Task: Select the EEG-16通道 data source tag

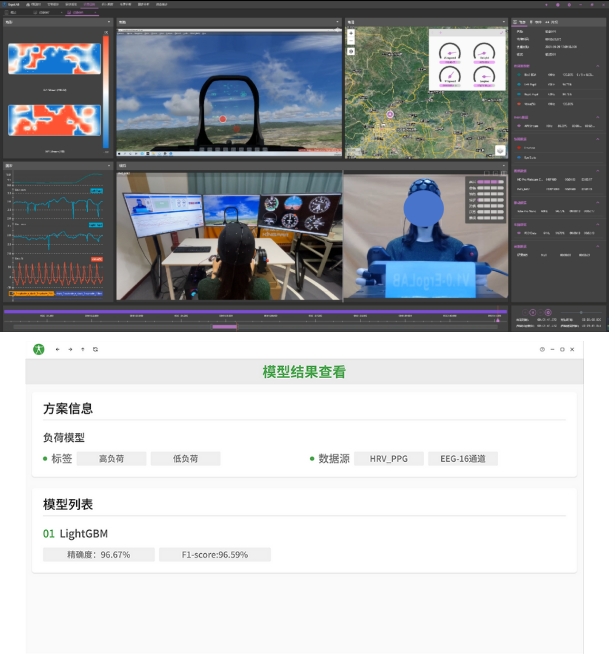Action: pos(463,459)
